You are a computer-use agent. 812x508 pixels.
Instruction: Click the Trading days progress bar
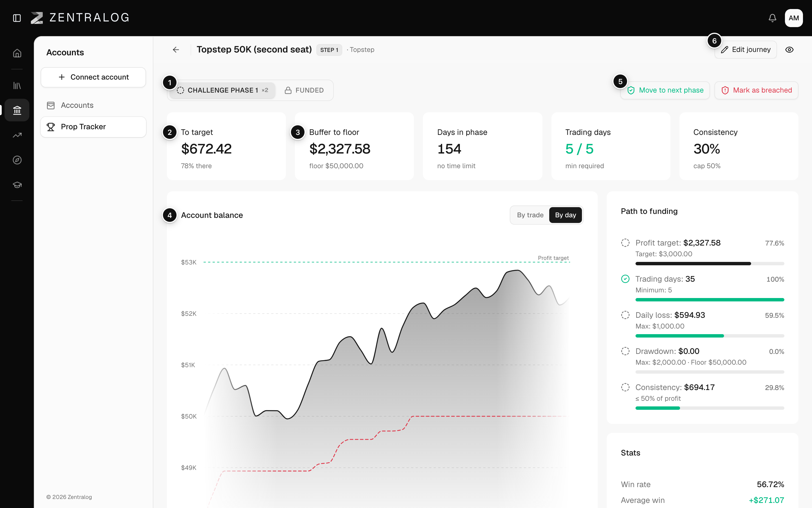[x=710, y=300]
